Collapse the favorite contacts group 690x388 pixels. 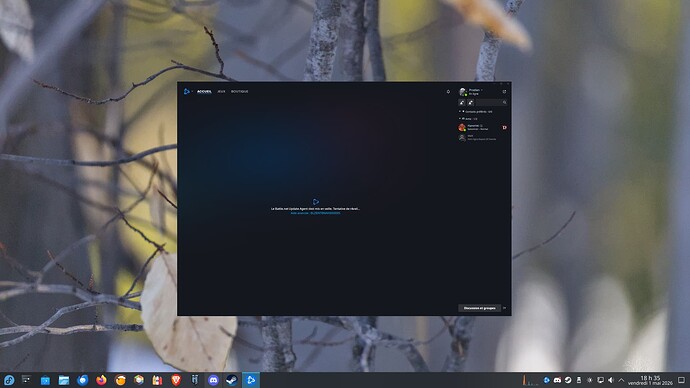point(476,112)
